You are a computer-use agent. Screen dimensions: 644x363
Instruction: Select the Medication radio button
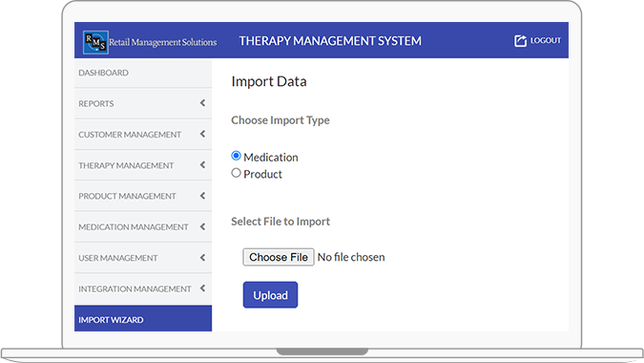coord(237,156)
